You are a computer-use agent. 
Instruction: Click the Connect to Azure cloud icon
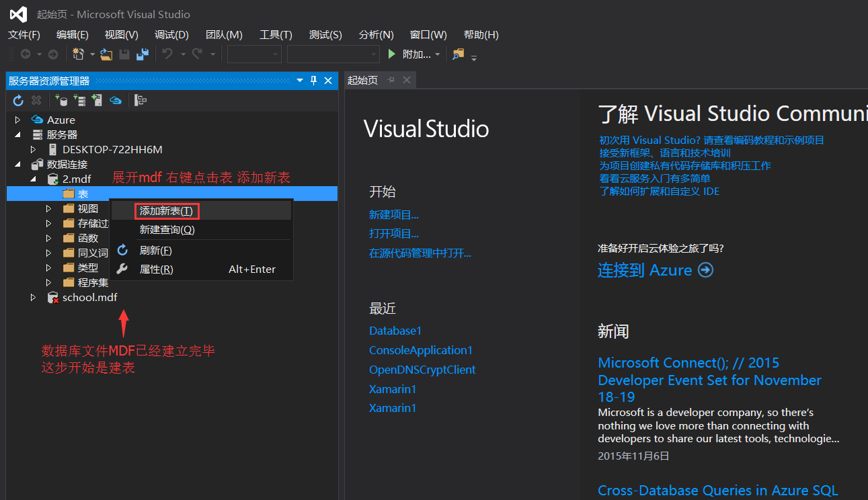tap(116, 100)
